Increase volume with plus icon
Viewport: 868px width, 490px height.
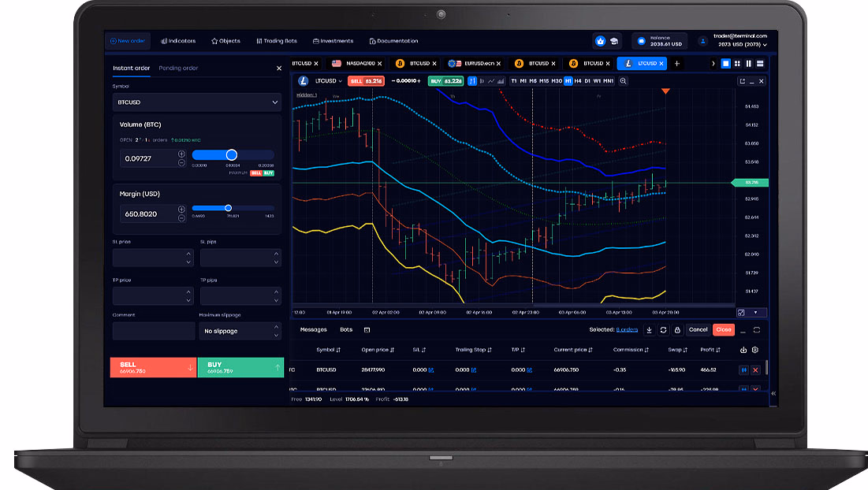181,154
